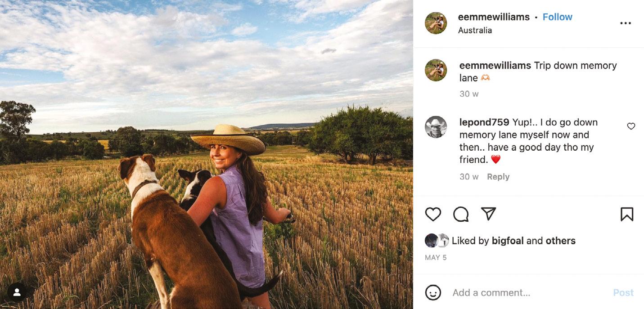644x309 pixels.
Task: Save post with the bookmark icon
Action: [x=626, y=215]
